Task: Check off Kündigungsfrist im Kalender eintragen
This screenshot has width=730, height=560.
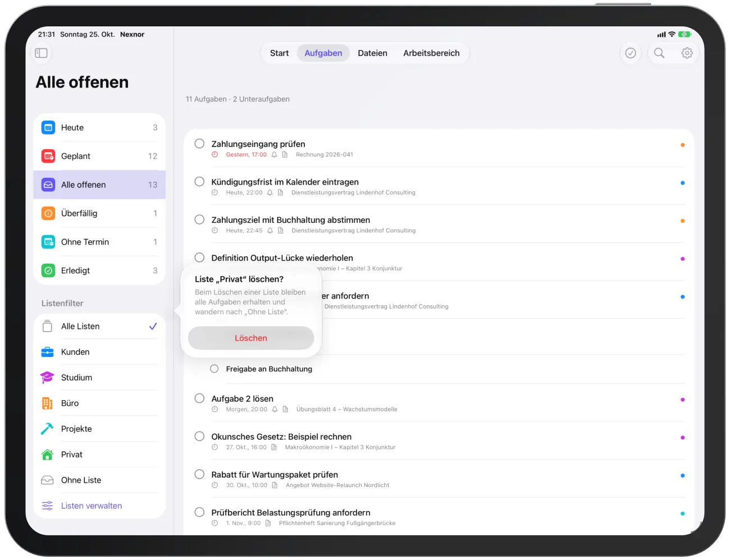Action: click(199, 182)
